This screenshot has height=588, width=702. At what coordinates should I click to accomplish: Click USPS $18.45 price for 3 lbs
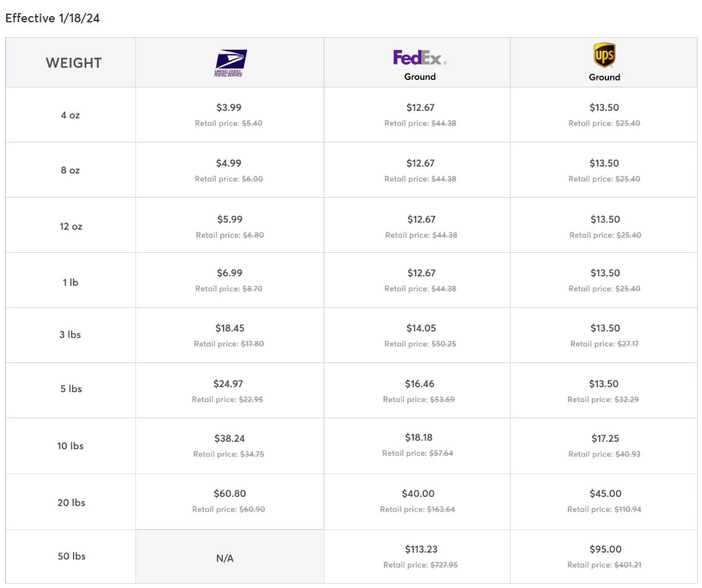229,328
